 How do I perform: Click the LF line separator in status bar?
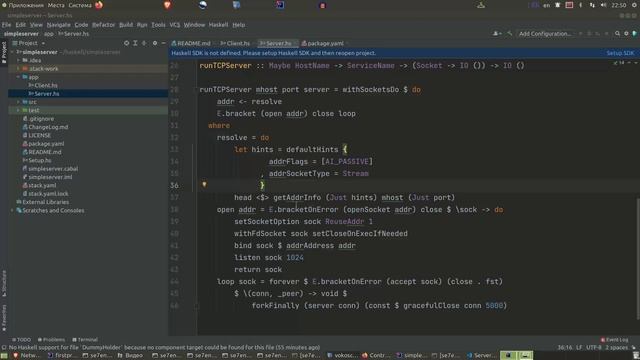(579, 347)
